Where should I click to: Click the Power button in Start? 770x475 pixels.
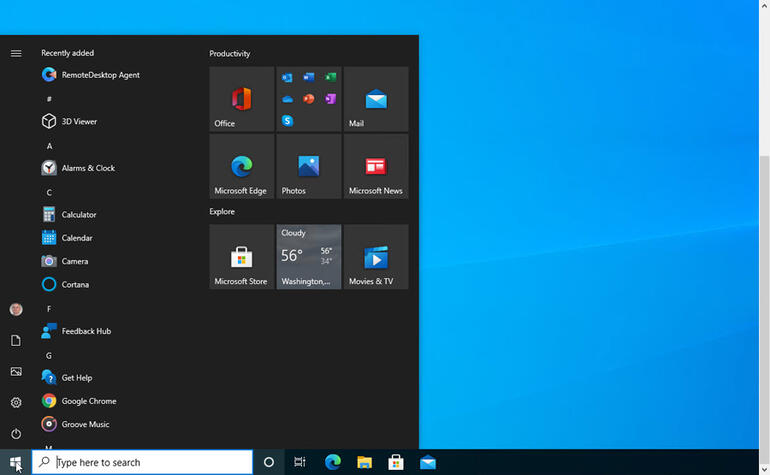16,434
